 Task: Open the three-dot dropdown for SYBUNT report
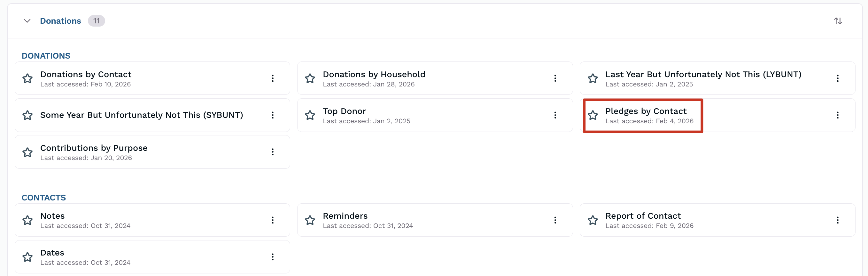(x=273, y=115)
